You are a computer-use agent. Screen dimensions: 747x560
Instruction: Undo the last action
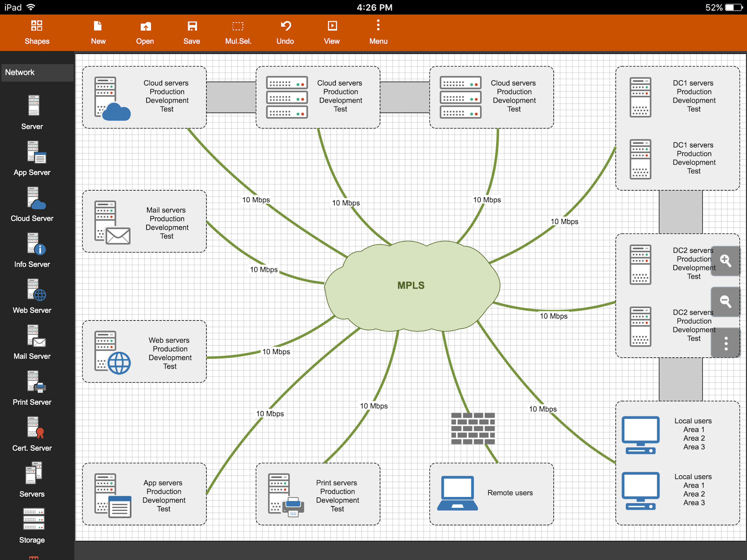click(x=285, y=33)
